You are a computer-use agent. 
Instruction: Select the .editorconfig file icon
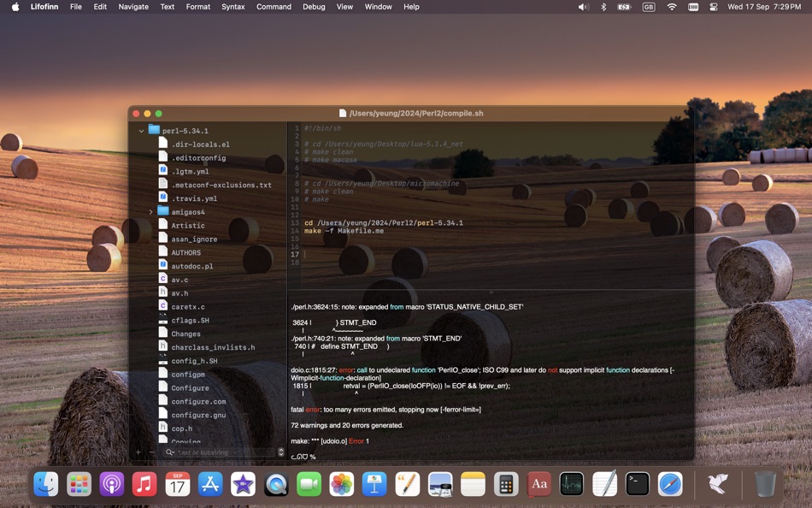pyautogui.click(x=162, y=157)
